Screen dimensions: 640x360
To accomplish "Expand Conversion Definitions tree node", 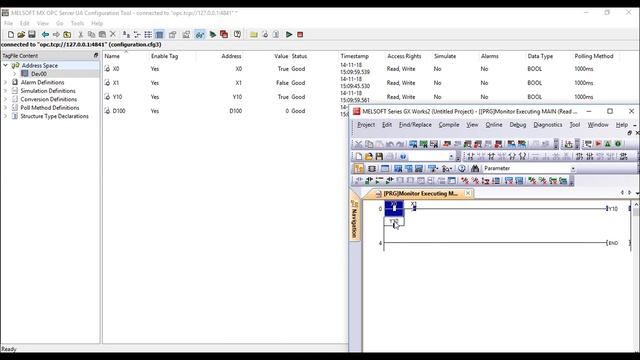I will 6,99.
